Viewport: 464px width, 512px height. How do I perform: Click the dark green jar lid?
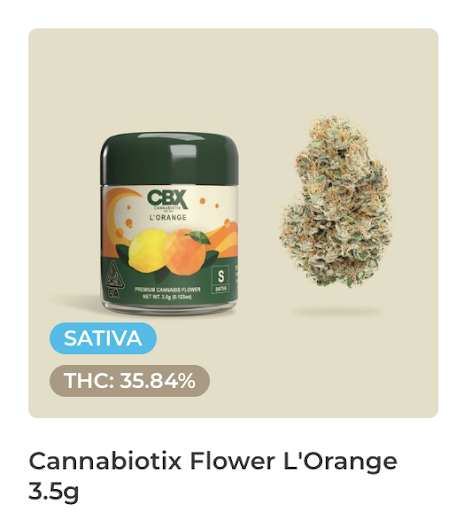[170, 159]
